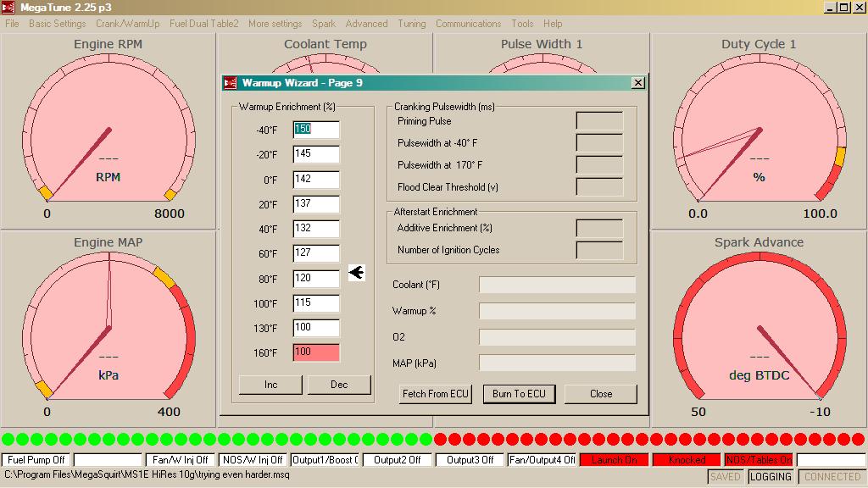
Task: Maximize the MegaTune window
Action: pyautogui.click(x=843, y=7)
